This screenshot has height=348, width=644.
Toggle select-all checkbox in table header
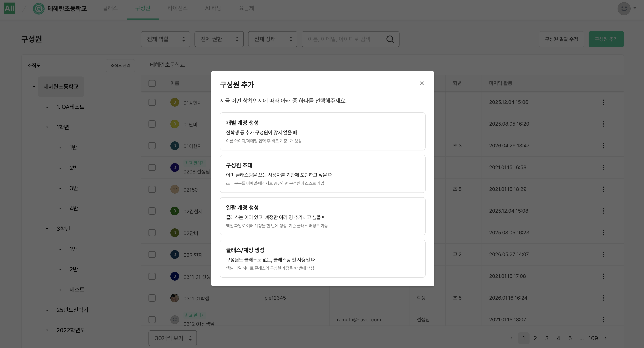tap(152, 83)
